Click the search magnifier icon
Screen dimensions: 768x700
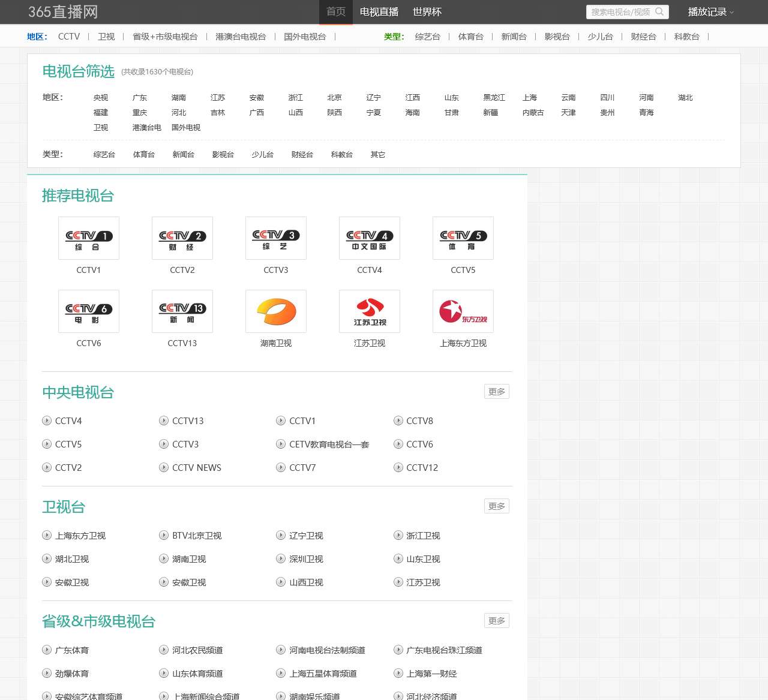coord(660,11)
